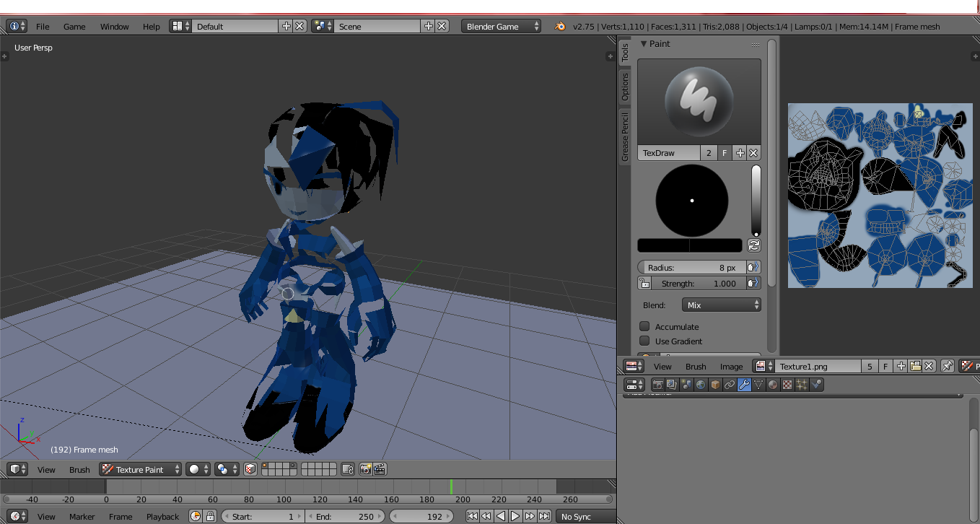980x524 pixels.
Task: Add a new screen layout next to Default
Action: (286, 26)
